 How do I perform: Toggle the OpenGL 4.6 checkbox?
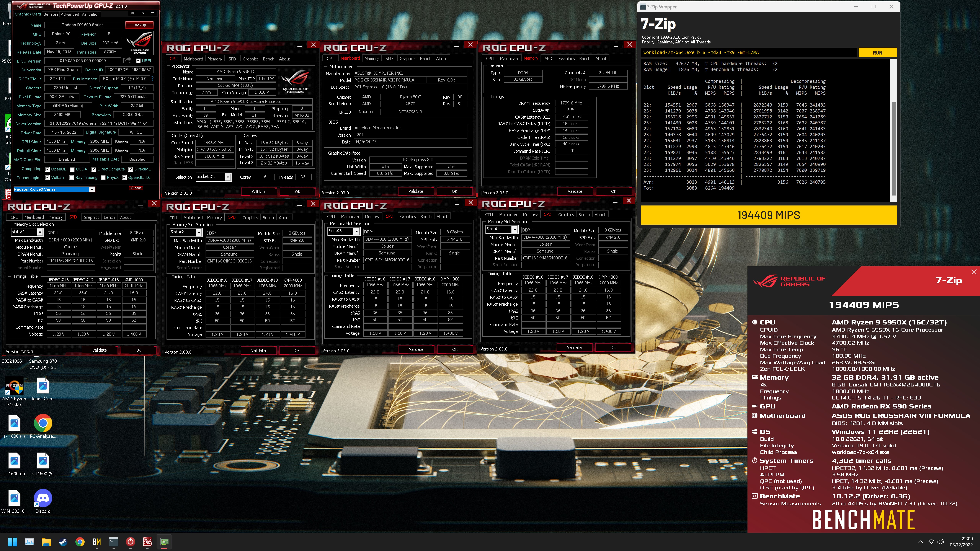(x=124, y=178)
